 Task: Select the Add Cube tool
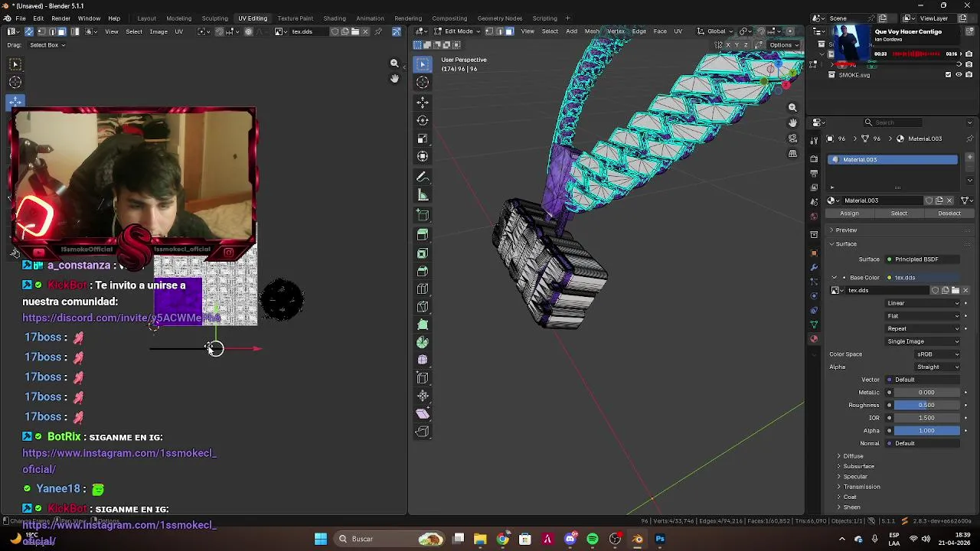pos(423,216)
